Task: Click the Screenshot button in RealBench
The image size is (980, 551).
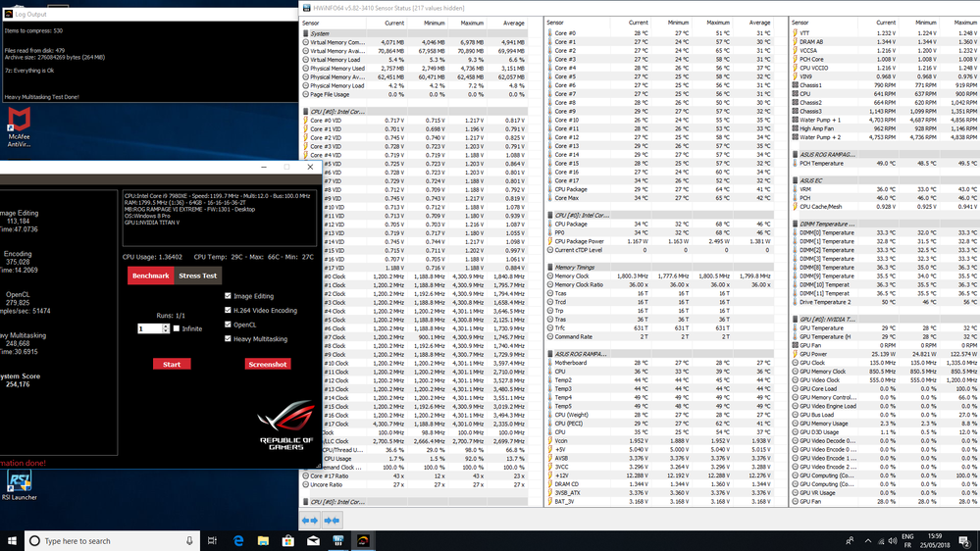Action: [x=268, y=364]
